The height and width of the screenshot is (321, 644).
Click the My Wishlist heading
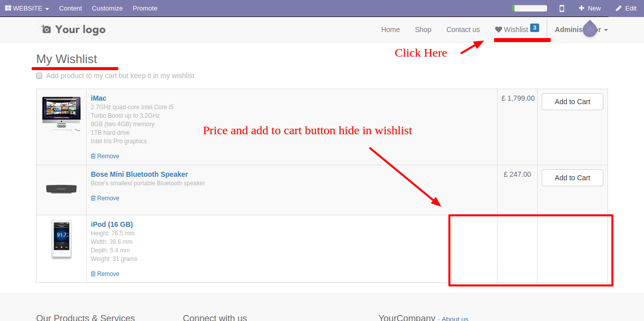(x=67, y=59)
